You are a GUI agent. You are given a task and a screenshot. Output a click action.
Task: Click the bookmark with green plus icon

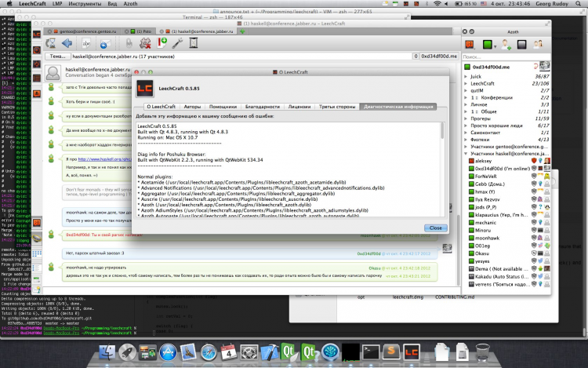[162, 43]
